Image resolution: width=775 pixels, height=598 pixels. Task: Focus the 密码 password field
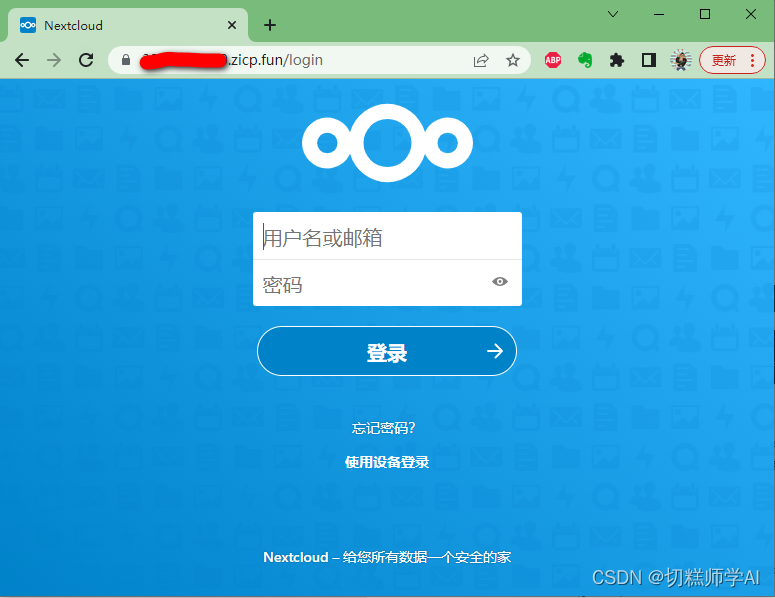click(x=388, y=283)
